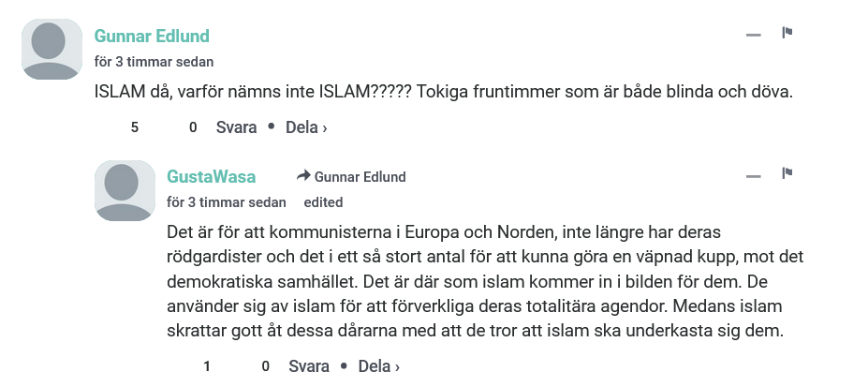Collapse GustaWasa's reply with the minus icon

click(754, 176)
